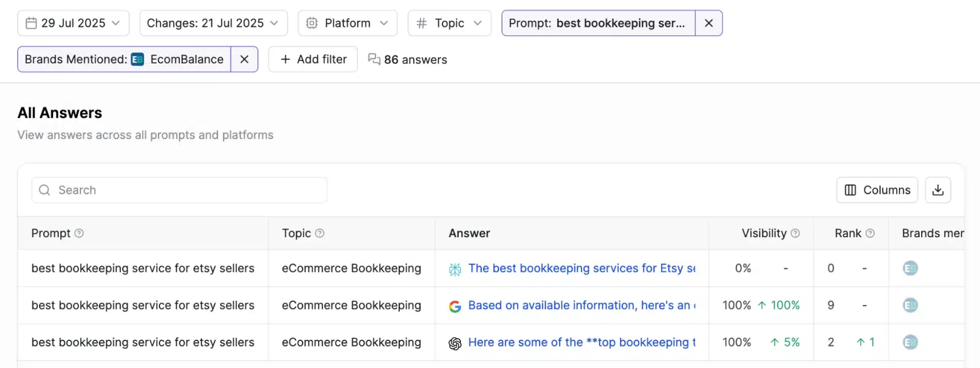Screen dimensions: 980x368
Task: Open answer 'The best bookkeeping services for Etsy'
Action: coord(582,268)
